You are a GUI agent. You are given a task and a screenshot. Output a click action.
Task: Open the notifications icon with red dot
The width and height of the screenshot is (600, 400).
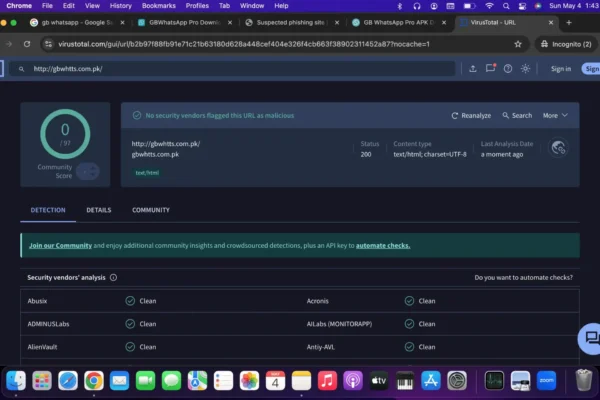point(490,68)
